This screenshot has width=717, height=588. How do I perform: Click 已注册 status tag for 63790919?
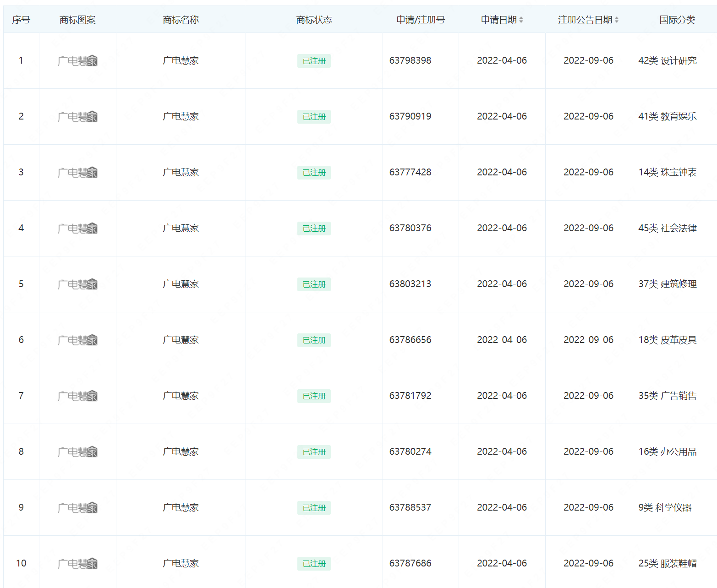click(314, 117)
